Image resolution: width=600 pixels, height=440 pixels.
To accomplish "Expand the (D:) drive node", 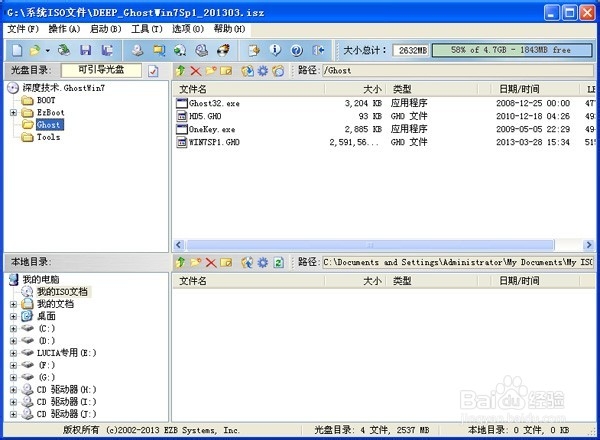I will tap(13, 341).
